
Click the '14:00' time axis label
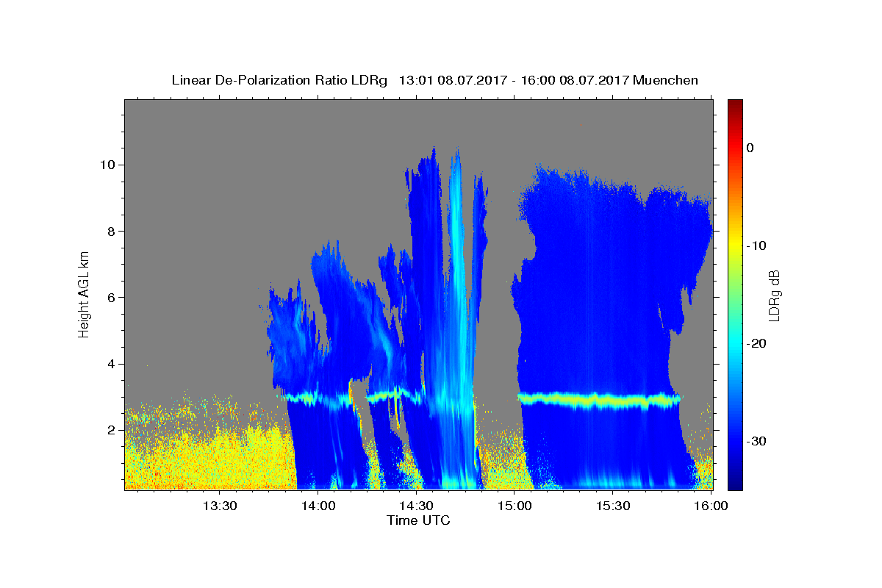[318, 506]
